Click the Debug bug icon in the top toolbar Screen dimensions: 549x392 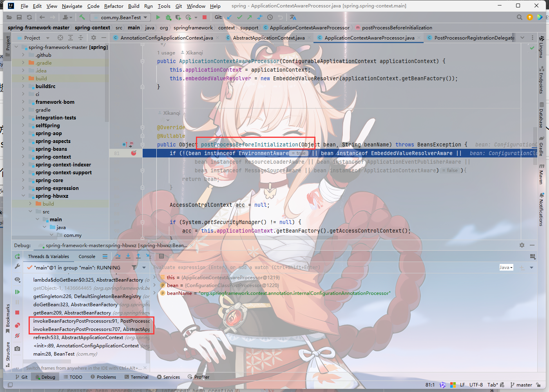pyautogui.click(x=168, y=17)
